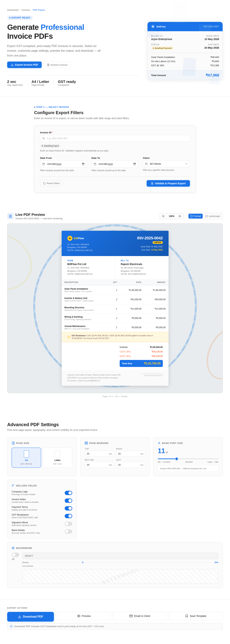Turn on the Watermark switch
Screen dimensions: 230x644
(x=15, y=555)
